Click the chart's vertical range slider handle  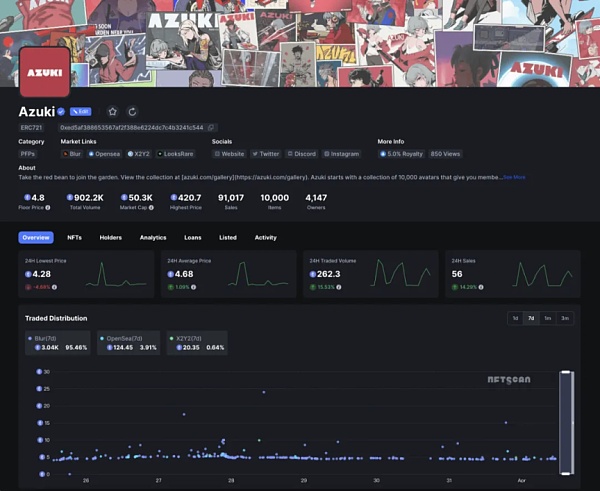point(566,422)
